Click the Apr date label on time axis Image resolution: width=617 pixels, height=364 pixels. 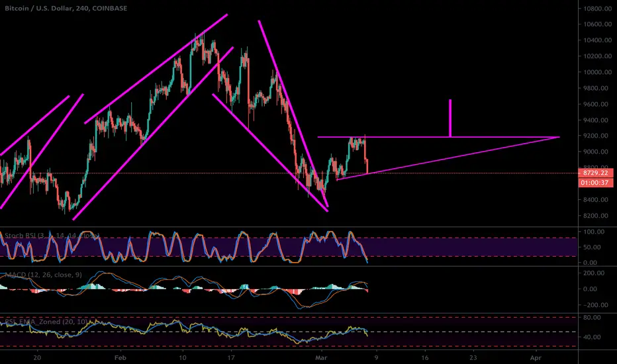pyautogui.click(x=536, y=357)
